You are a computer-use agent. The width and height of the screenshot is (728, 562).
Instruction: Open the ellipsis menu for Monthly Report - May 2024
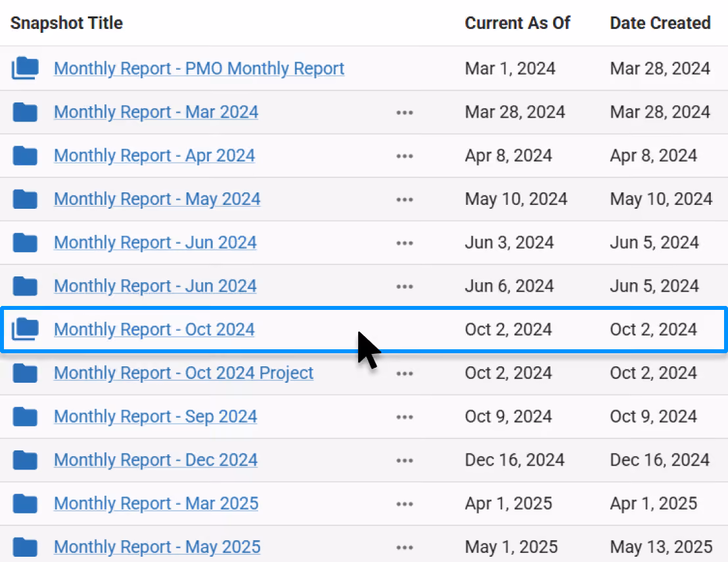(404, 200)
